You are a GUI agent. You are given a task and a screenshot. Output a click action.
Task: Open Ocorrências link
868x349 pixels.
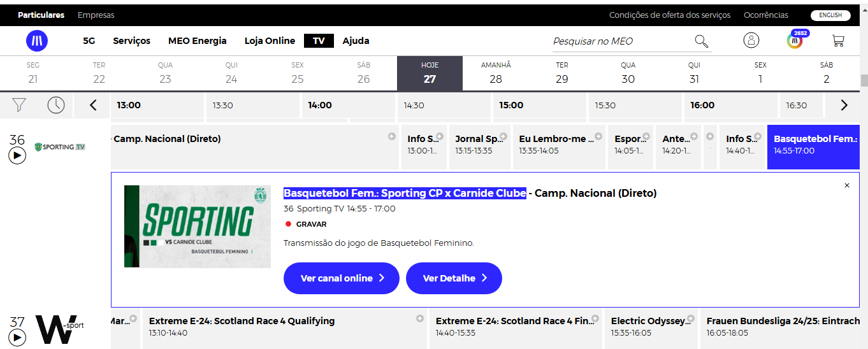(x=765, y=15)
